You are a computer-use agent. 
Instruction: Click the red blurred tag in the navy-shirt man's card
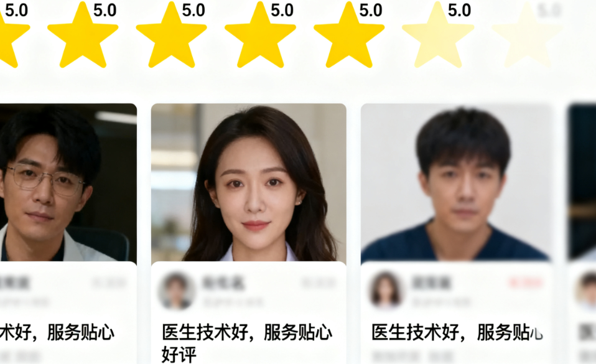525,282
